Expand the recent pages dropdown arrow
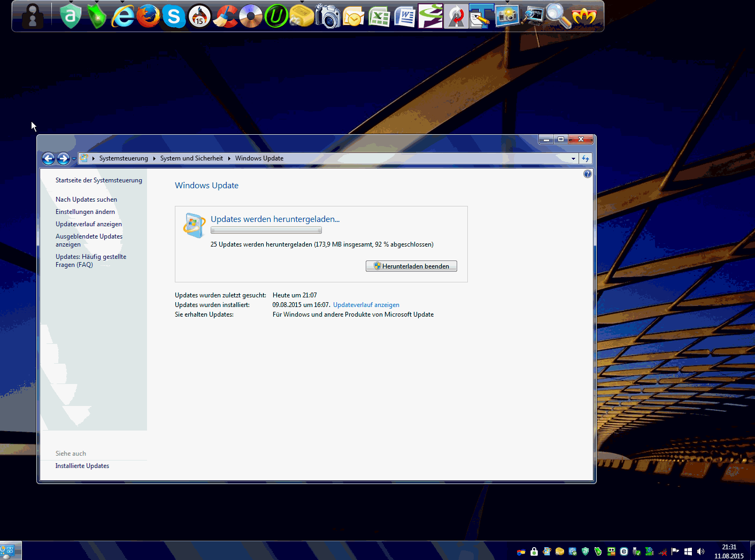 point(74,159)
